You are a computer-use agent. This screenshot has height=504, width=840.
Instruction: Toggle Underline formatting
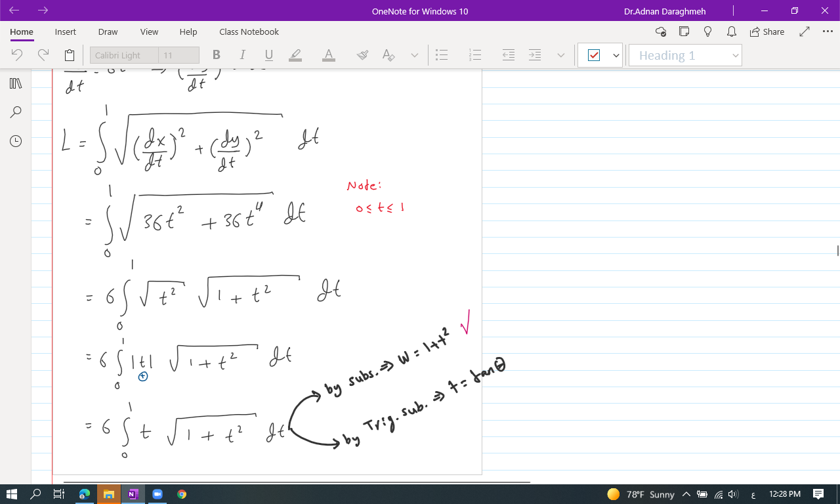268,55
